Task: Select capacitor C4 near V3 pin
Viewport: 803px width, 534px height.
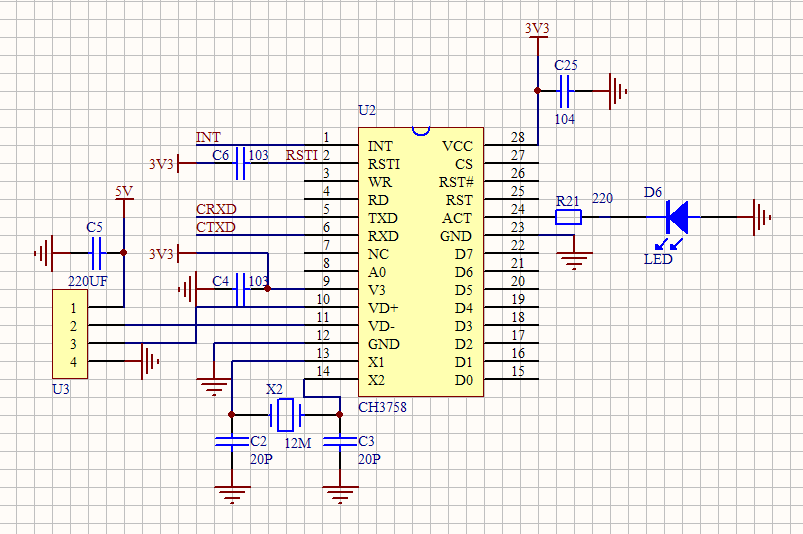Action: tap(240, 290)
